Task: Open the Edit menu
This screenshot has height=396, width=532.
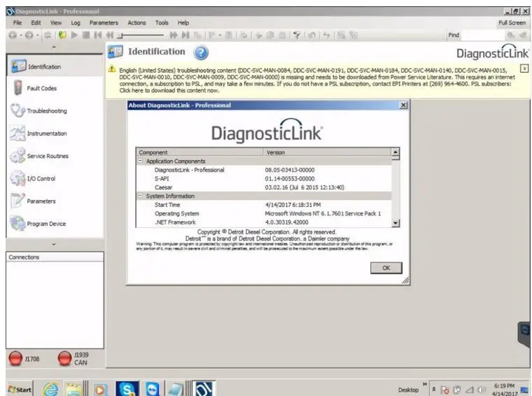Action: pos(36,22)
